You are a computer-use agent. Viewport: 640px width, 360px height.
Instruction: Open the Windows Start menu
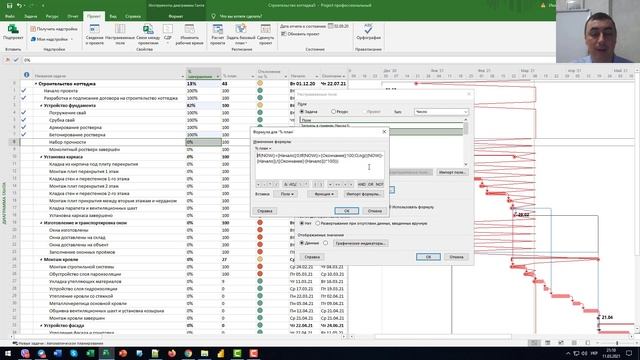coord(8,353)
